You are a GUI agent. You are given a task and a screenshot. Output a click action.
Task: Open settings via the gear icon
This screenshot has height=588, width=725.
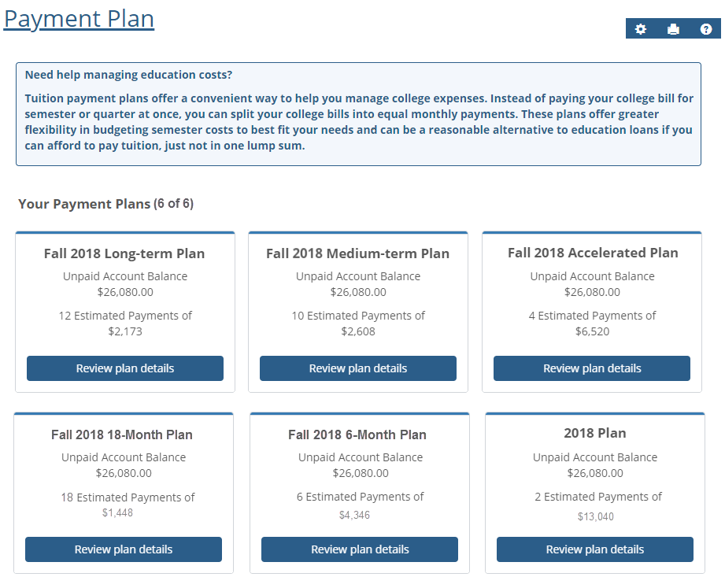click(x=641, y=29)
